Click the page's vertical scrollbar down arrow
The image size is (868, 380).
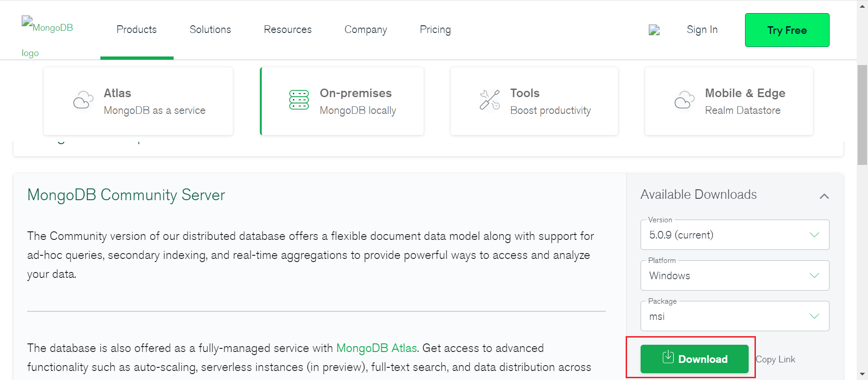[862, 374]
